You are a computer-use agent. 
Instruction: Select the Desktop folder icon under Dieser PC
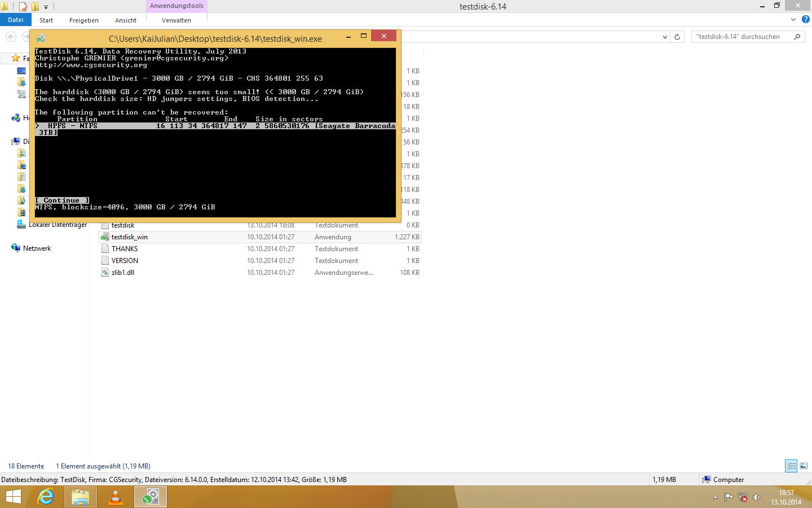21,165
